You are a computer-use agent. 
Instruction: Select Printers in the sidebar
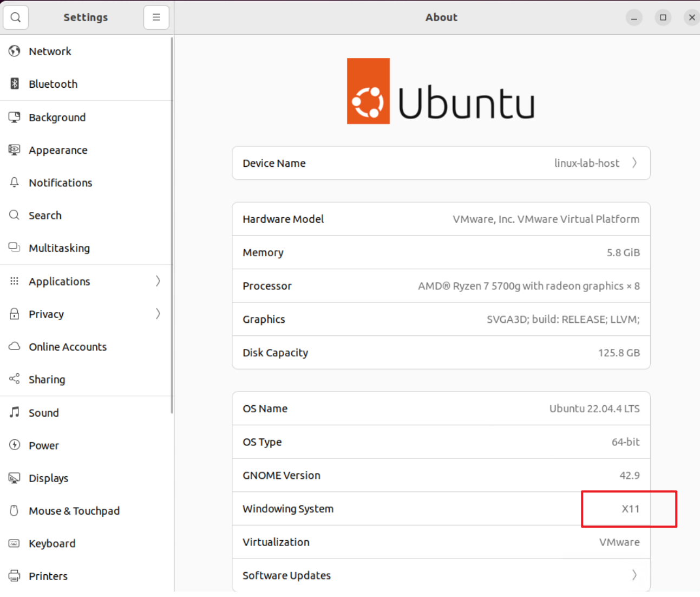(x=87, y=576)
